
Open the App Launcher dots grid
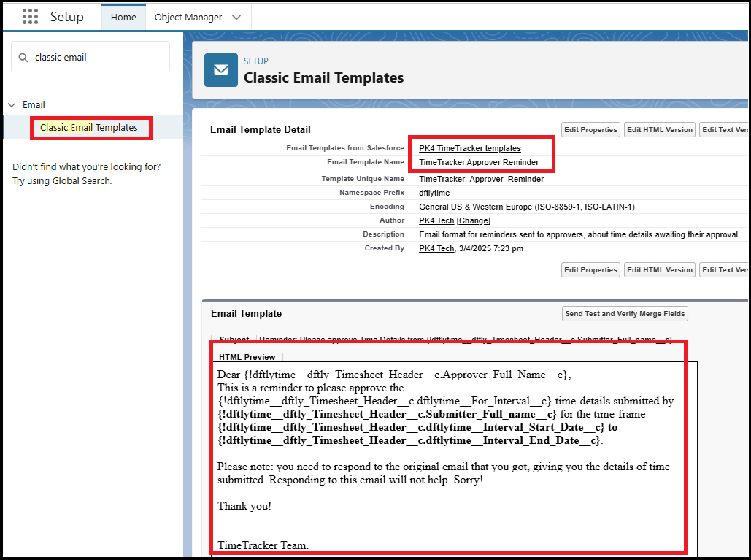[x=30, y=17]
